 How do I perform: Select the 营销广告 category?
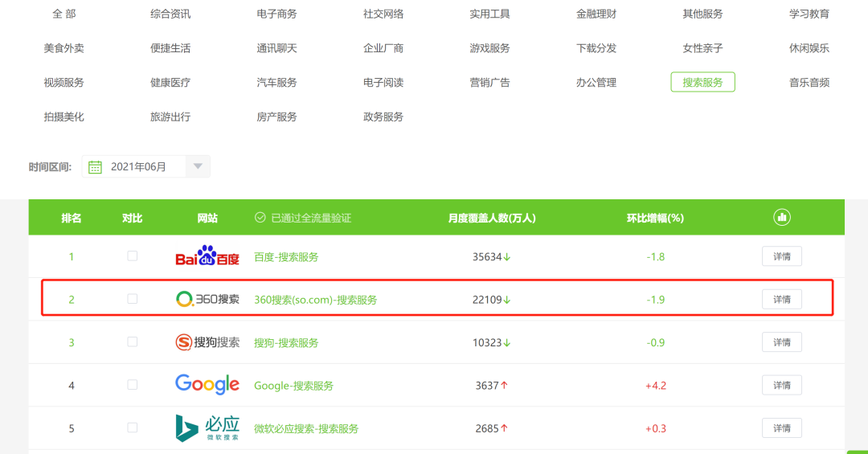(x=490, y=83)
